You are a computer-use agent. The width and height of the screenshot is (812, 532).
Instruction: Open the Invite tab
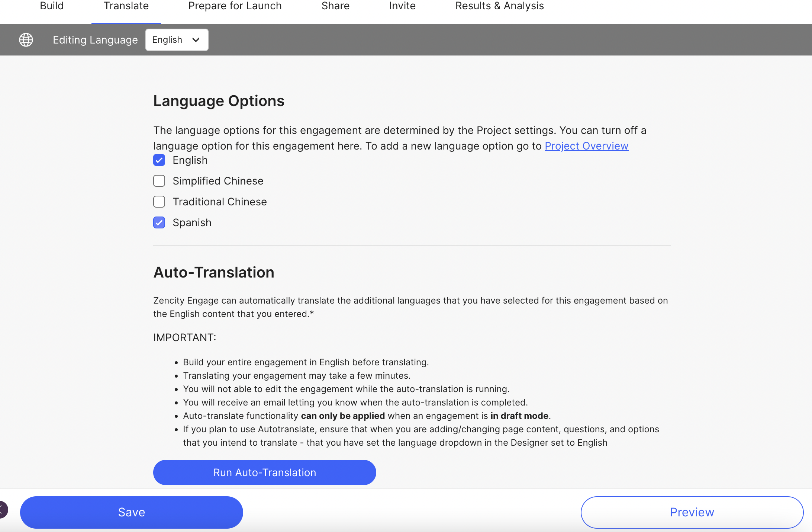click(402, 6)
